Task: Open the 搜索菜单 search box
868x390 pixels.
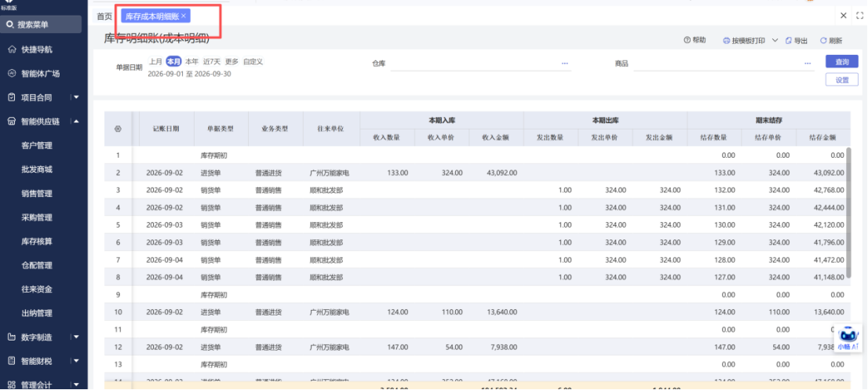Action: point(42,25)
